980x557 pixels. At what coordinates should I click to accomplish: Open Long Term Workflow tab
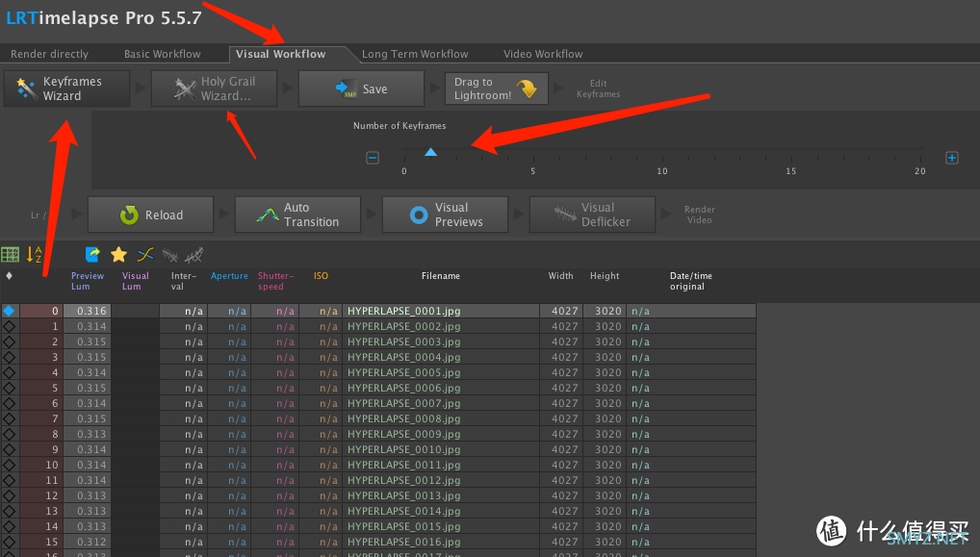point(415,54)
